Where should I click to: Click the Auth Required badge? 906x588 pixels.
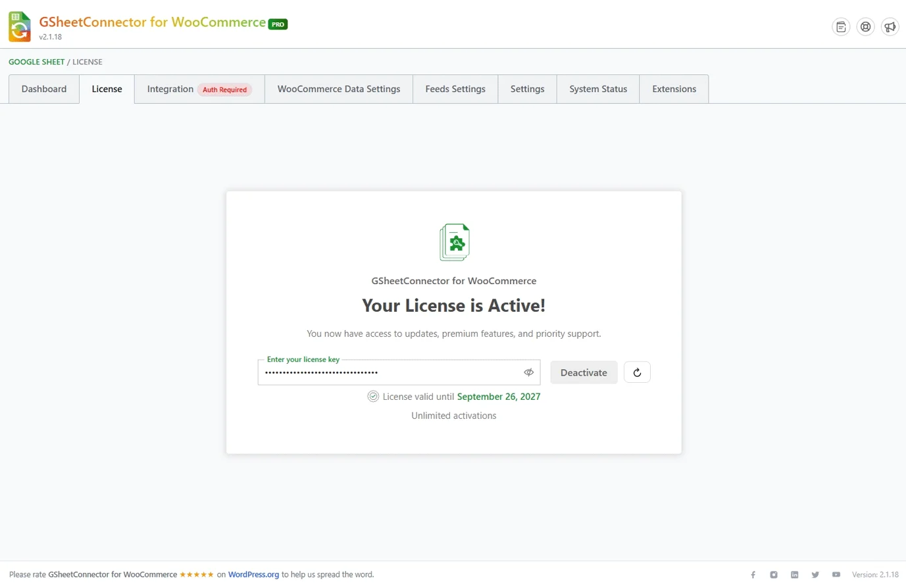pyautogui.click(x=224, y=90)
